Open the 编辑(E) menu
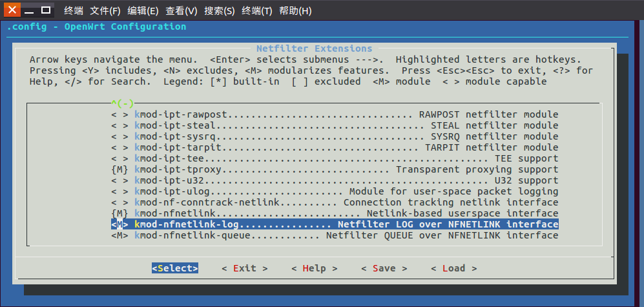Screen dimensions: 644x307 pos(143,11)
